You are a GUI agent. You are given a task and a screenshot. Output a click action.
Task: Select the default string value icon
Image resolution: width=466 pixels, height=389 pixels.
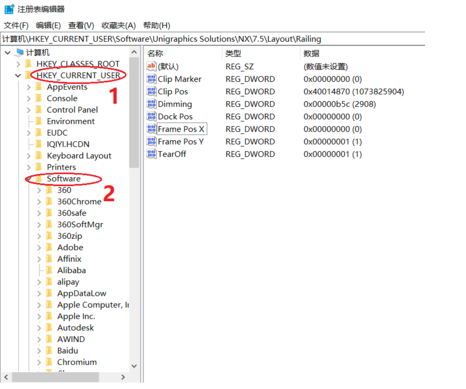click(151, 66)
